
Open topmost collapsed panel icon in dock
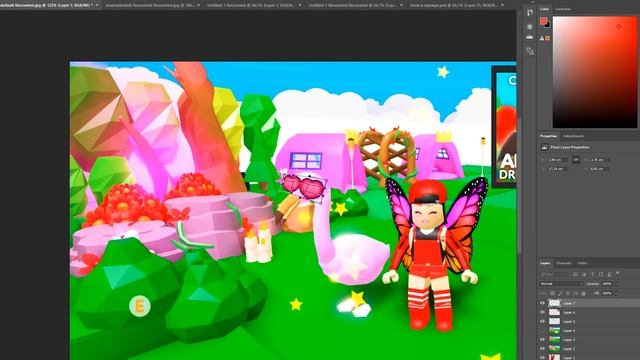click(530, 12)
